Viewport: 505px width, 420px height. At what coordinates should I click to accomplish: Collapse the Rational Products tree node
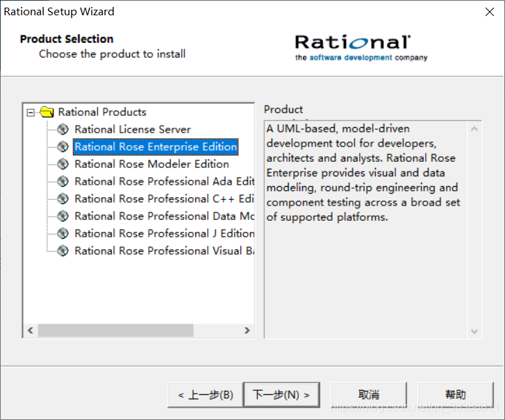pos(31,112)
